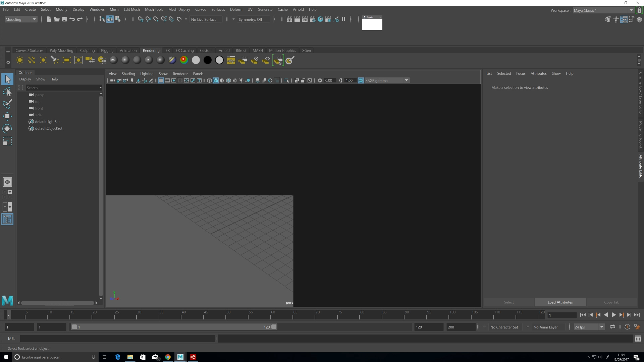The image size is (644, 362).
Task: Click the spot light shelf icon
Action: (55, 60)
